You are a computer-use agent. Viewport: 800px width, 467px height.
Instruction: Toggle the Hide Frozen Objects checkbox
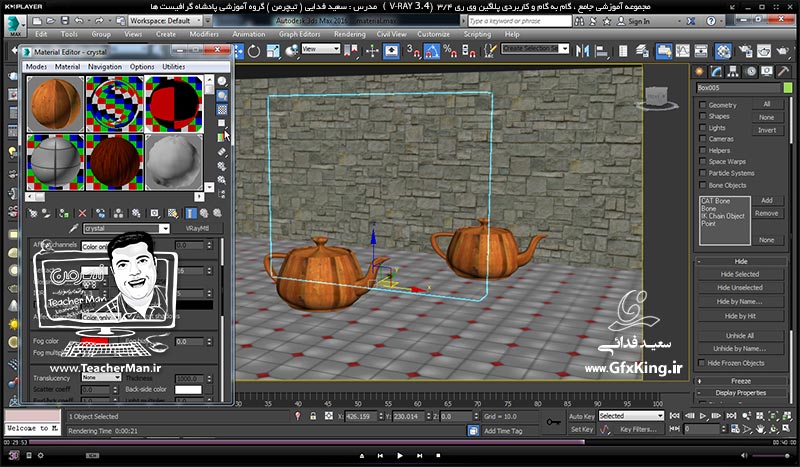tap(702, 363)
